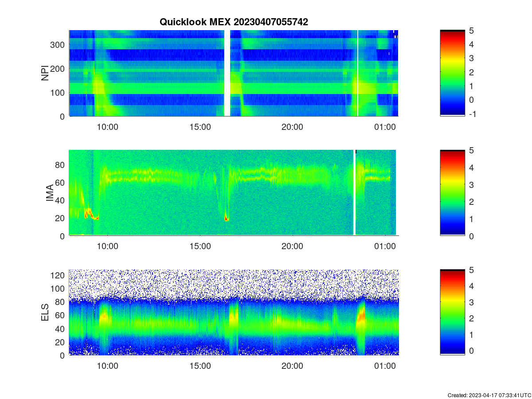Click the title 'Quicklook MEX 20230407055742'

click(234, 22)
